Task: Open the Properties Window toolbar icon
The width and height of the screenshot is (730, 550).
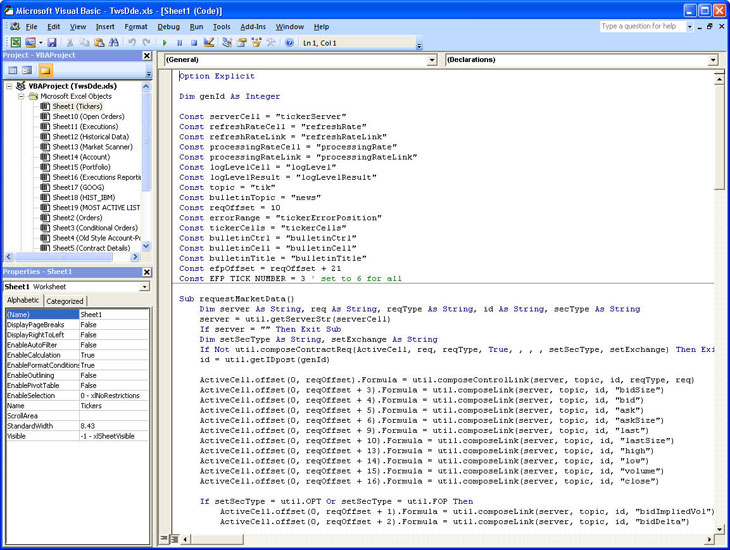Action: (x=242, y=42)
